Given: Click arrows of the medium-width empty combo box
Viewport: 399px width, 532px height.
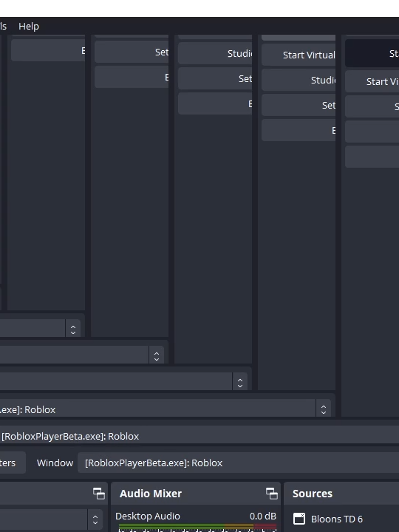Looking at the screenshot, I should click(x=157, y=356).
